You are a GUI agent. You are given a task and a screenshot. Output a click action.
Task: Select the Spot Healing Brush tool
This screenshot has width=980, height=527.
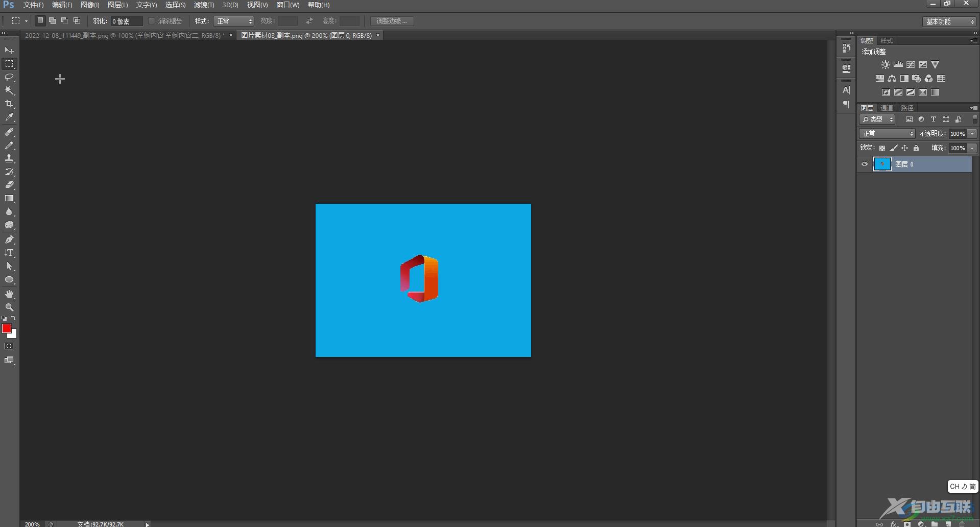point(9,132)
